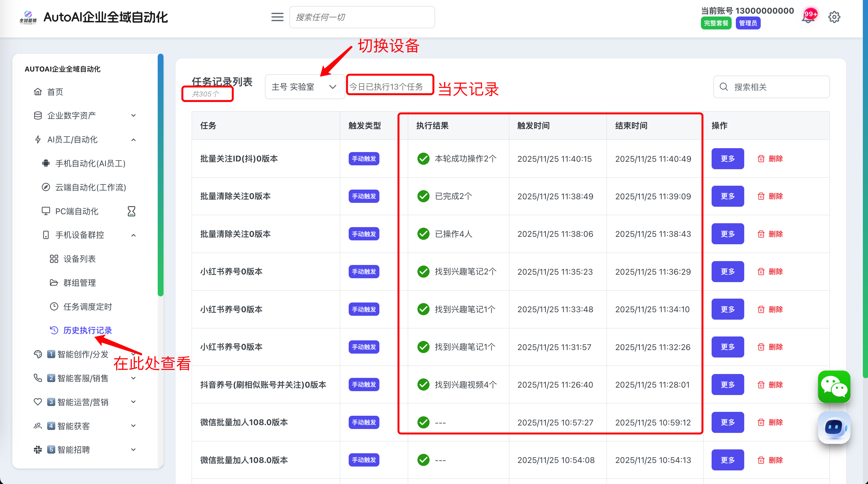Open the AI robot assistant icon

point(834,427)
